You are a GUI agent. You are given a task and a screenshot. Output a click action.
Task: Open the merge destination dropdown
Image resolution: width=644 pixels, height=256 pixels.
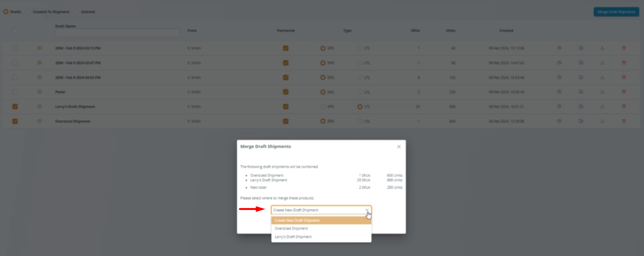click(x=321, y=210)
